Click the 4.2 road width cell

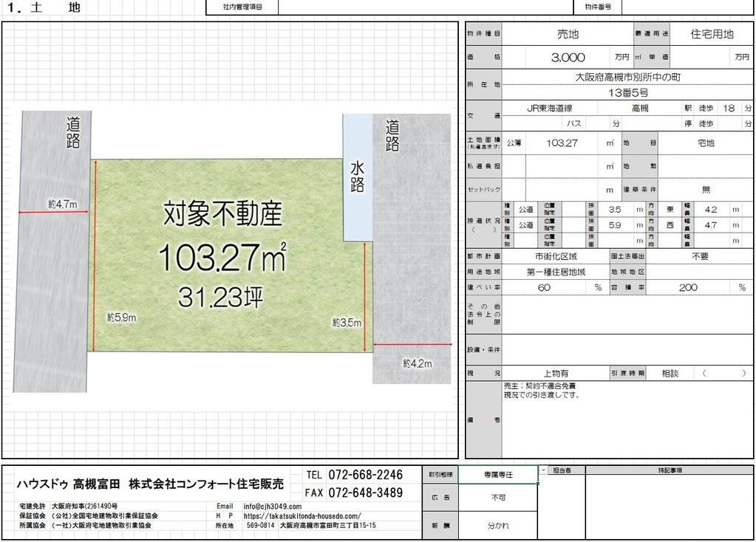coord(711,210)
